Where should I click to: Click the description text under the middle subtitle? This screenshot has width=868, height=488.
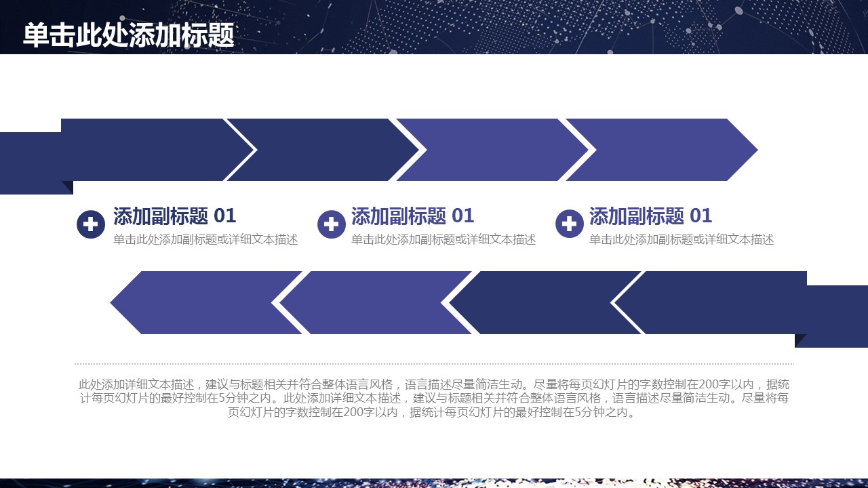pos(443,240)
